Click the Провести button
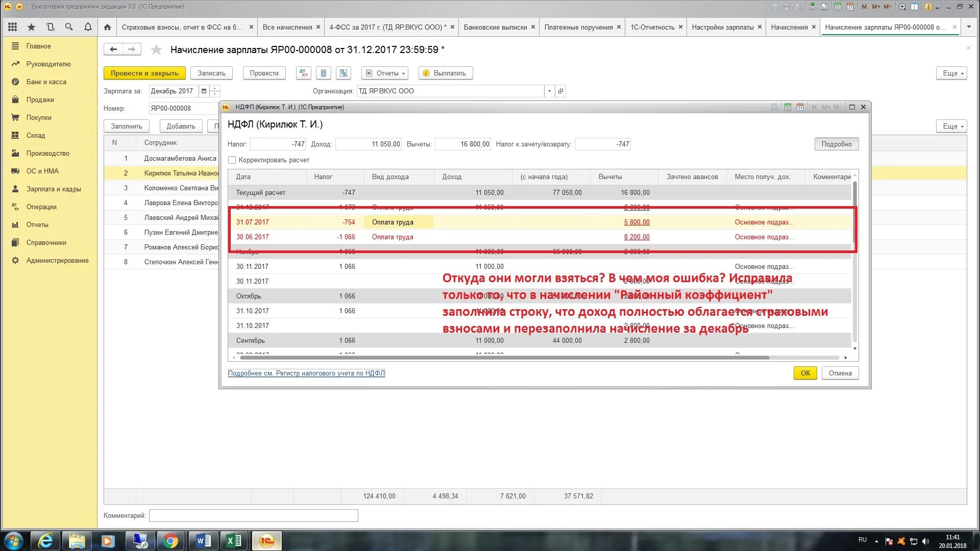 point(264,73)
